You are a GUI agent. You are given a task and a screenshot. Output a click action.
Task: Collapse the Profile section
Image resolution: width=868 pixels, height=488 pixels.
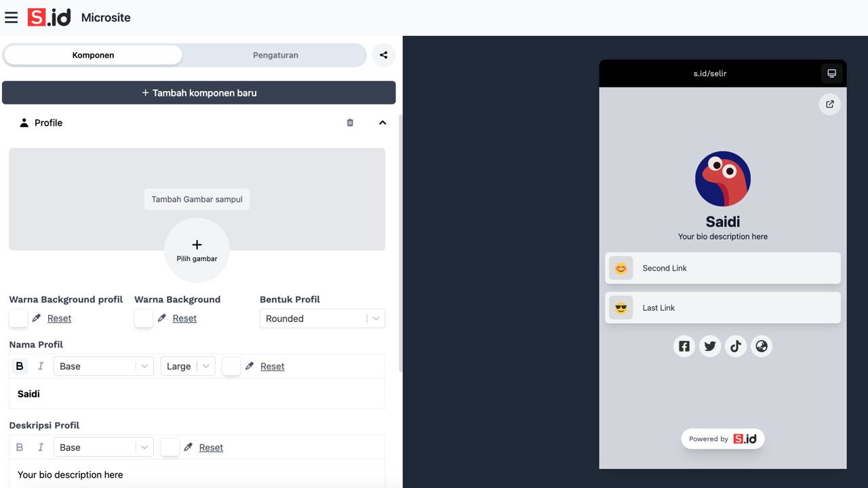(x=382, y=123)
